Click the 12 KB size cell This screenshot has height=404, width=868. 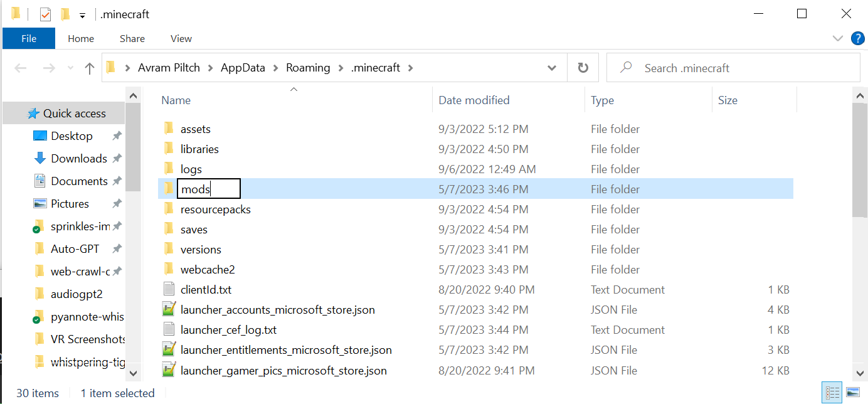pyautogui.click(x=775, y=370)
